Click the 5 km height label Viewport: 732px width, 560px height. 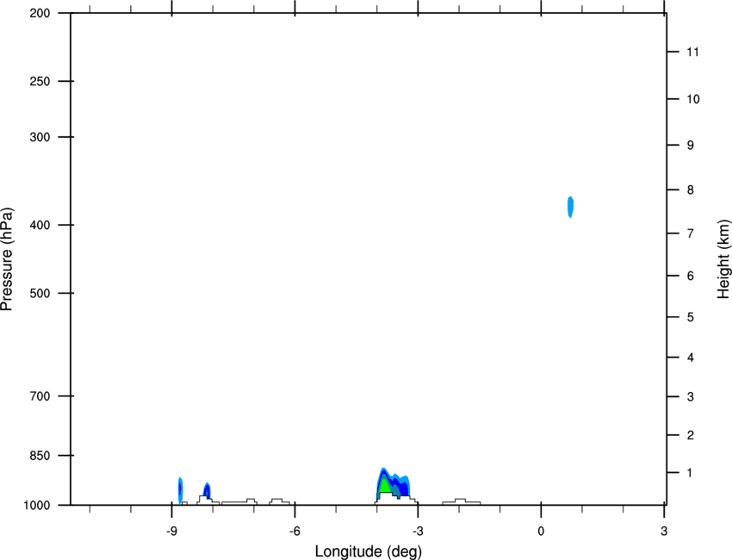pos(691,317)
